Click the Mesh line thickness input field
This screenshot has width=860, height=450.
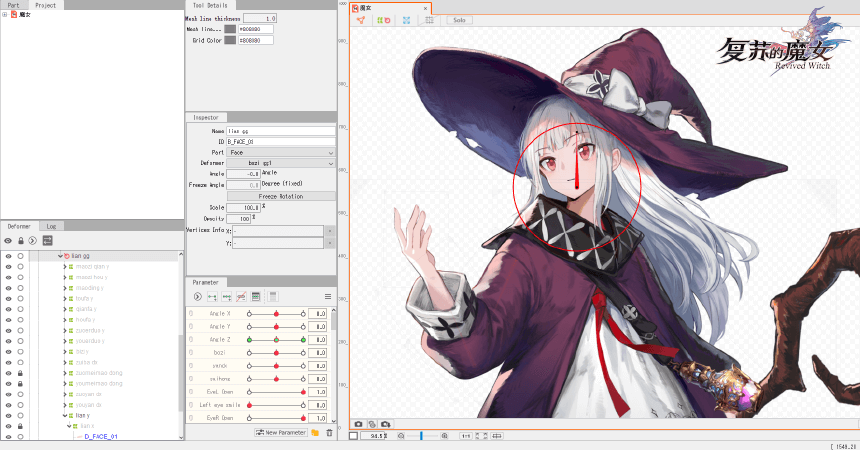coord(260,18)
